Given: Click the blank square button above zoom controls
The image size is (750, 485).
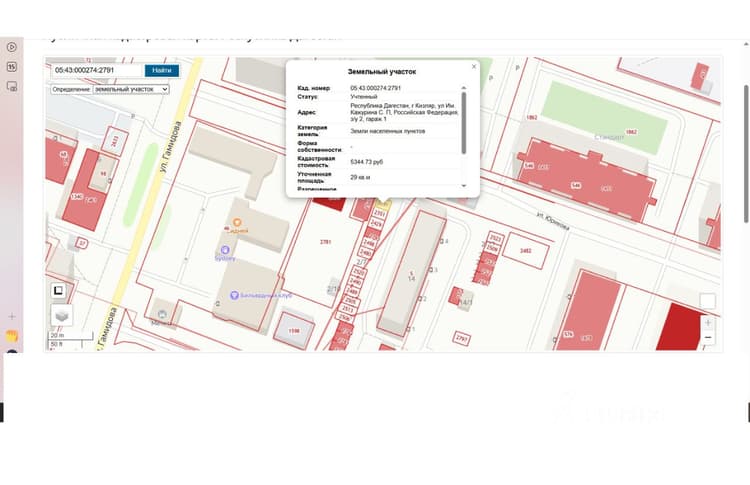Looking at the screenshot, I should tap(708, 301).
